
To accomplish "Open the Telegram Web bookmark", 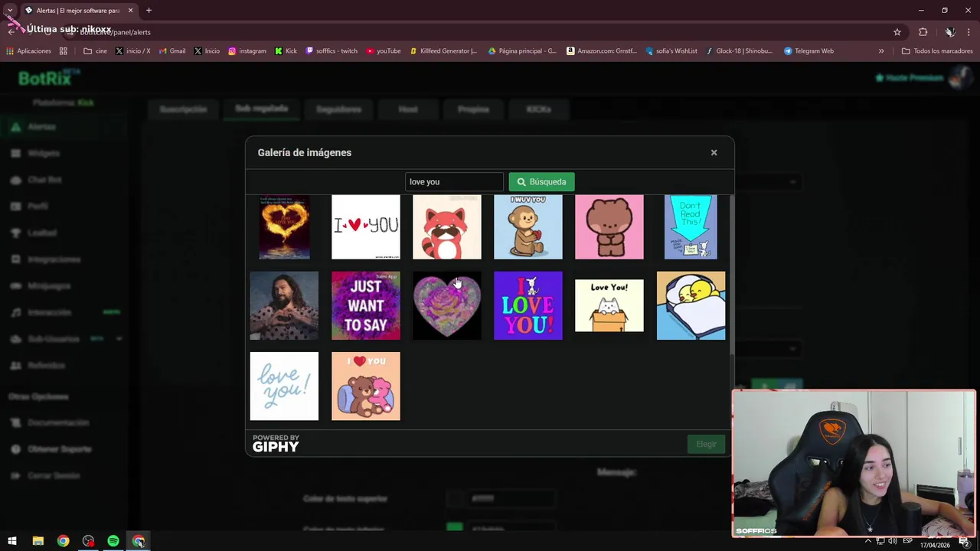I will click(808, 51).
